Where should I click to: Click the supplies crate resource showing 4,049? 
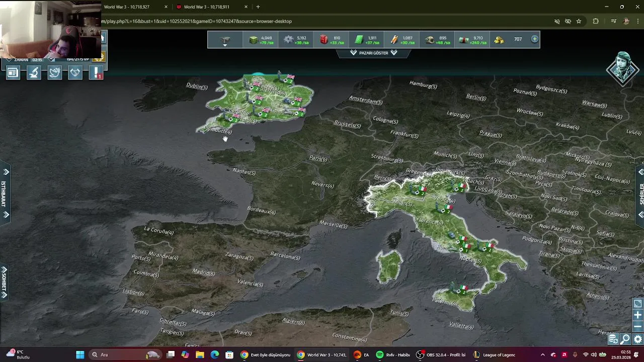(x=262, y=40)
